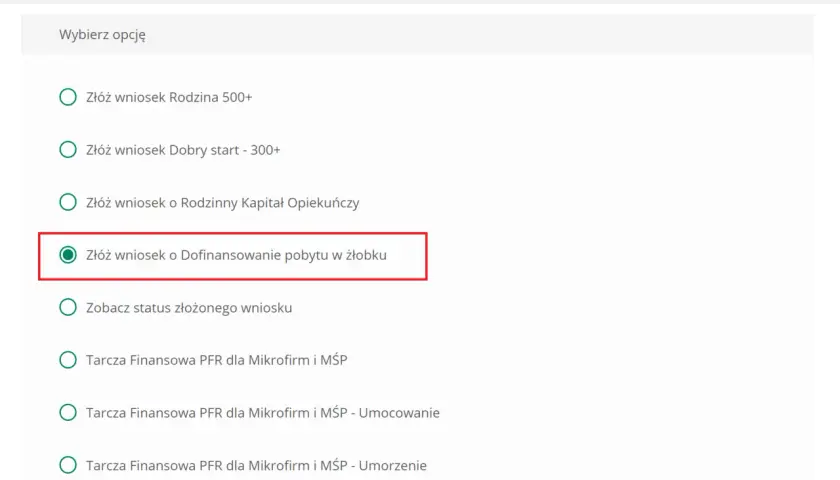Select Tarcza Finansowa PFR dla Mikrofirm i MŚP radio
840x480 pixels.
pos(68,360)
